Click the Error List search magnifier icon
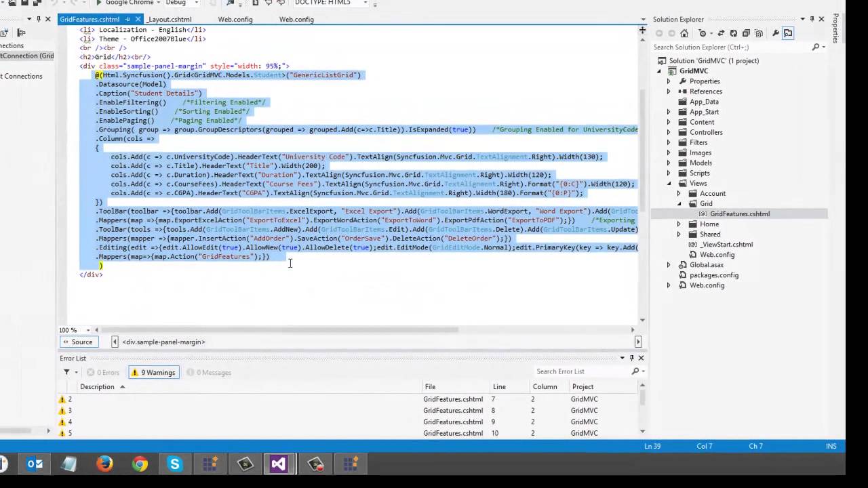The image size is (868, 488). point(635,371)
